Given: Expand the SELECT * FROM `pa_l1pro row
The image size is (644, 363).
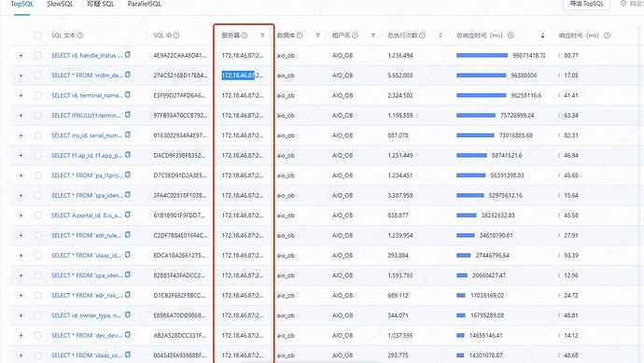Looking at the screenshot, I should (x=21, y=175).
